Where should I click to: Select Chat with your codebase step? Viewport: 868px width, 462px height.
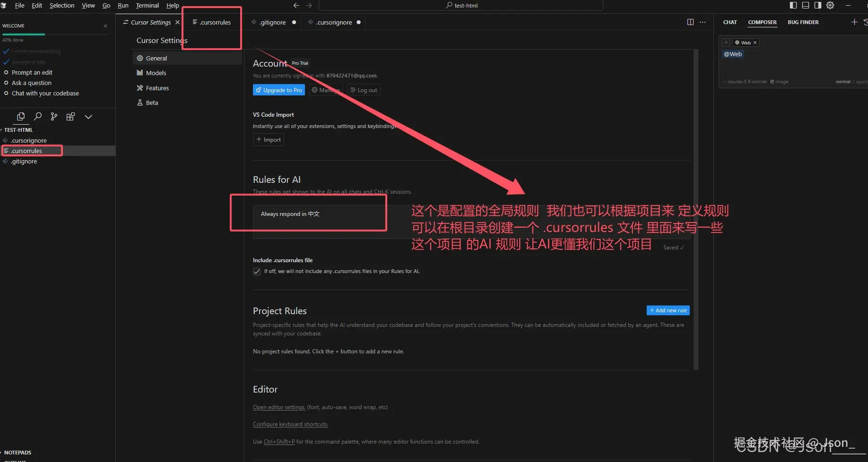(45, 93)
